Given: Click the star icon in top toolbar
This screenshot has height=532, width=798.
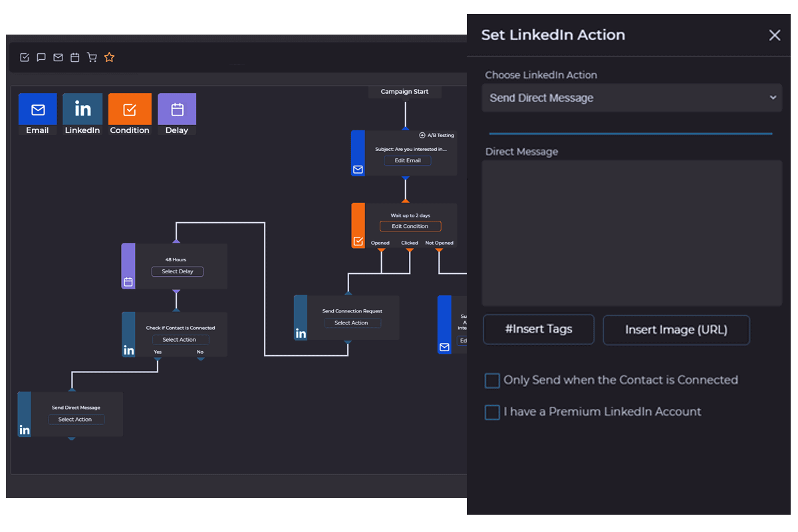Looking at the screenshot, I should click(110, 58).
